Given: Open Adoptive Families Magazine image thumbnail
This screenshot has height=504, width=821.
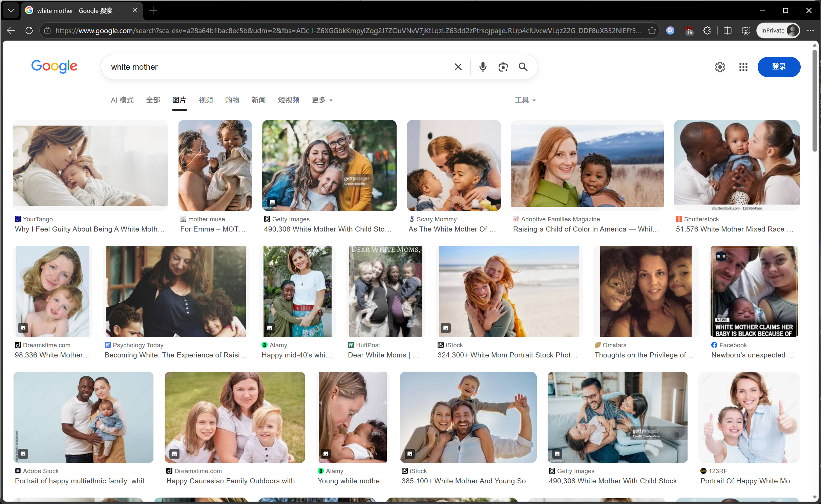Looking at the screenshot, I should tap(587, 166).
